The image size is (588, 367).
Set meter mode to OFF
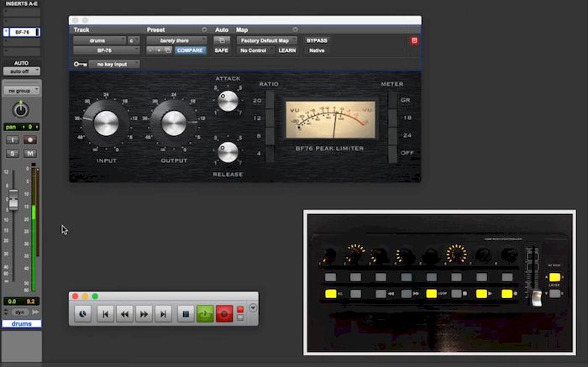click(392, 154)
